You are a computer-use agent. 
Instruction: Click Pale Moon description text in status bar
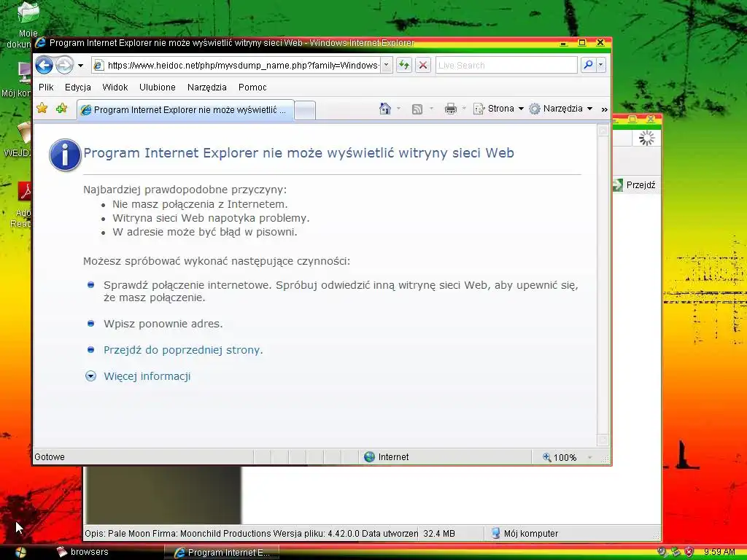tap(251, 533)
